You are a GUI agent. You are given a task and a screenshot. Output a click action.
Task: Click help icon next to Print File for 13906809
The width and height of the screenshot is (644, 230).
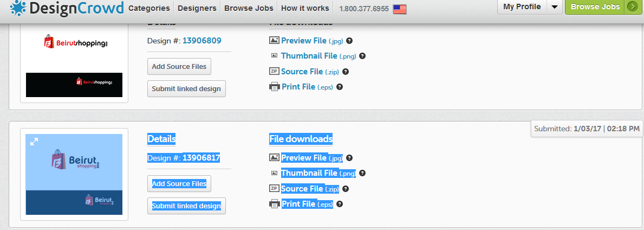pyautogui.click(x=340, y=87)
